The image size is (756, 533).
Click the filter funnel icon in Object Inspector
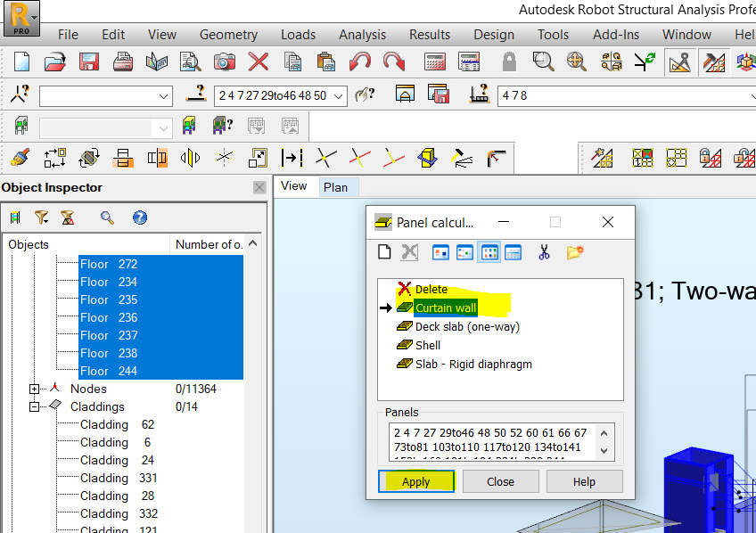point(42,217)
